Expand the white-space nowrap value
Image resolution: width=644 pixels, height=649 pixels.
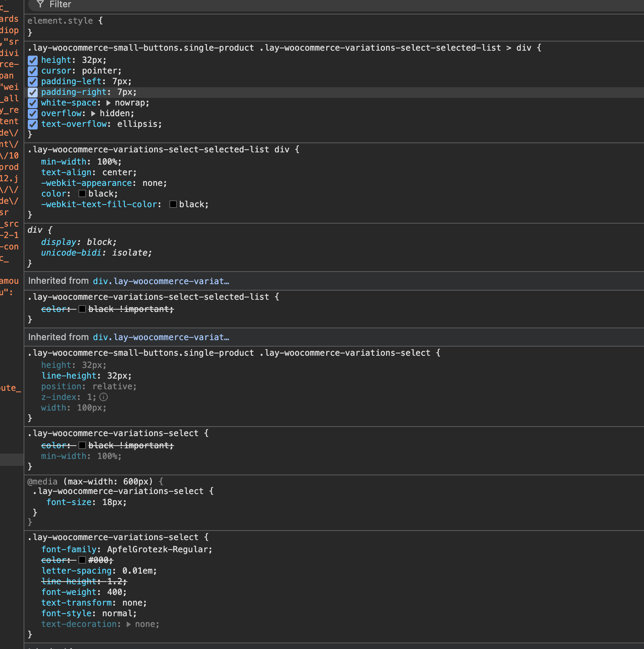[x=108, y=103]
